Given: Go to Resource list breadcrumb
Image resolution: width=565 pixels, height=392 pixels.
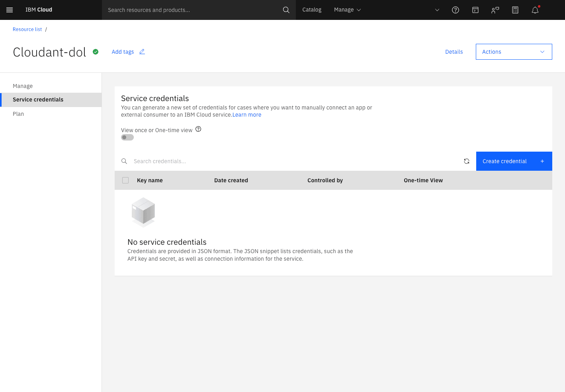Looking at the screenshot, I should (x=27, y=29).
